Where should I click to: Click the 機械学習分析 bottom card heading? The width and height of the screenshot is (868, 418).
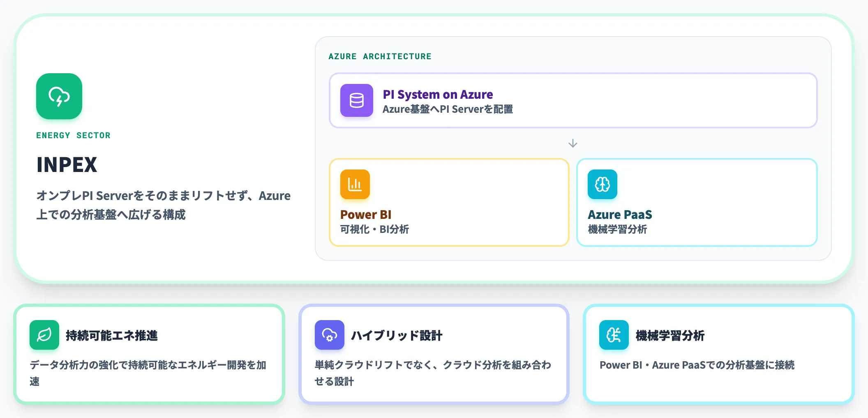pos(670,335)
